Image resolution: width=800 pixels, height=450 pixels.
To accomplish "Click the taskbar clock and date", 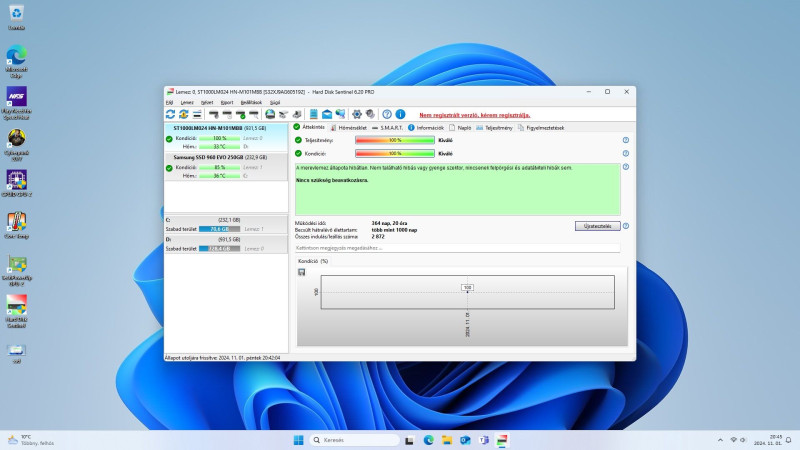I will click(x=768, y=440).
